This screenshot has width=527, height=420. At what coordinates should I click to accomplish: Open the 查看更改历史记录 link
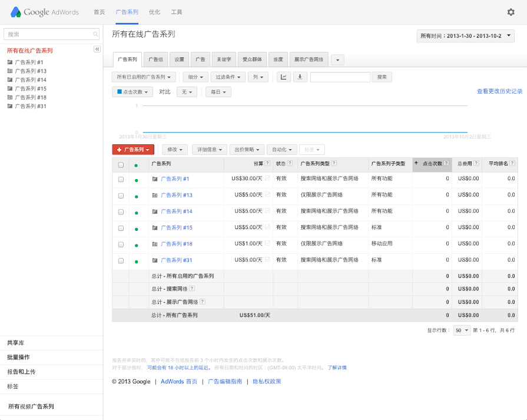tap(499, 91)
